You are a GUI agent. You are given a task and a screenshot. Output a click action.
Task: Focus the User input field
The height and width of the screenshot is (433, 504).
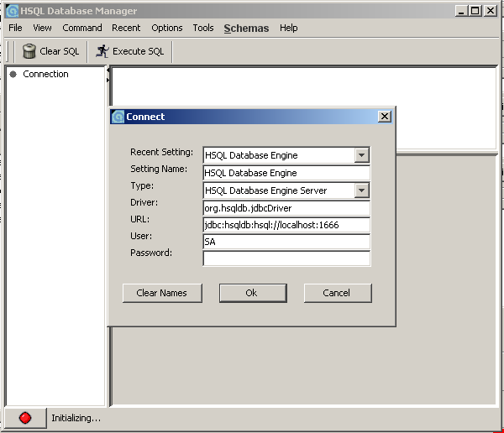[x=286, y=242]
